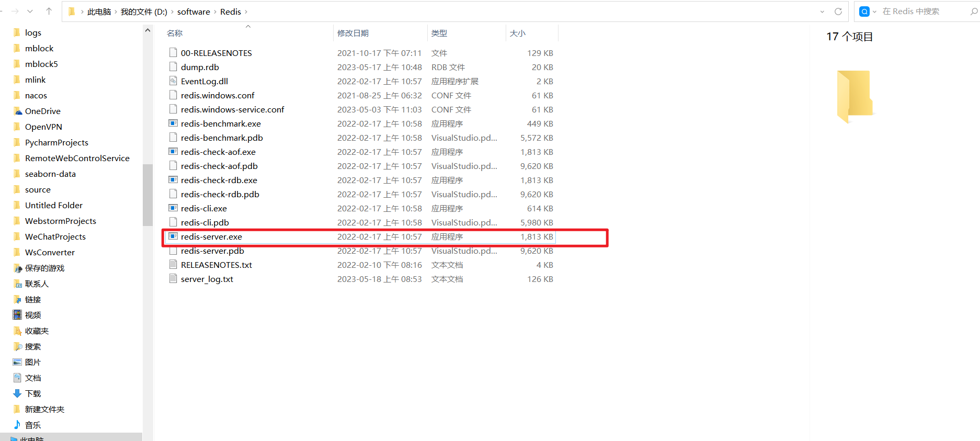Image resolution: width=980 pixels, height=441 pixels.
Task: Click the EventLog.dll file icon
Action: tap(173, 81)
